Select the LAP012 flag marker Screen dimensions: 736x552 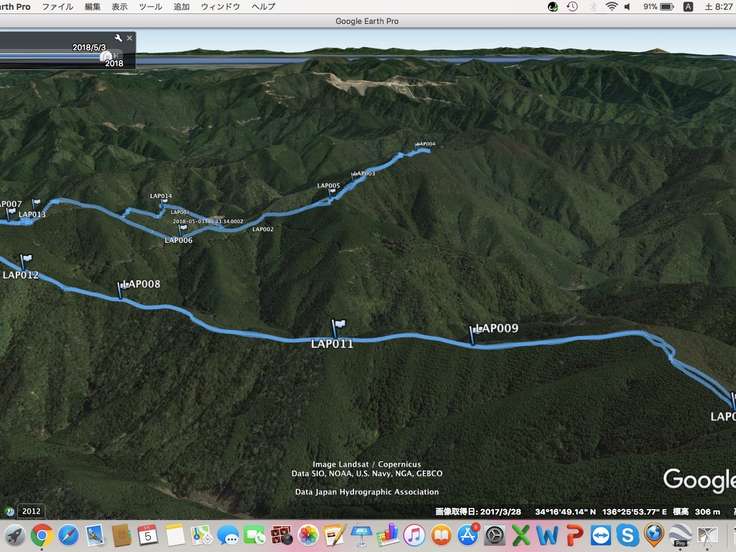point(25,261)
